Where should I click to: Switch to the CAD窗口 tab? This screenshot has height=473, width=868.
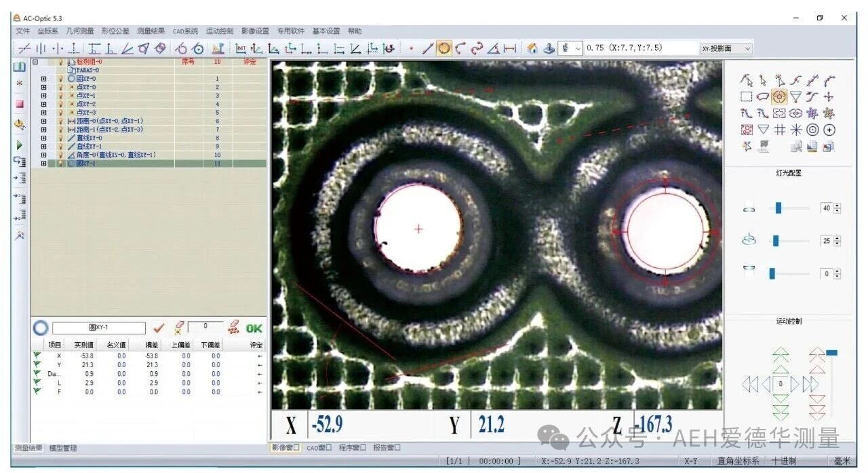tap(319, 448)
